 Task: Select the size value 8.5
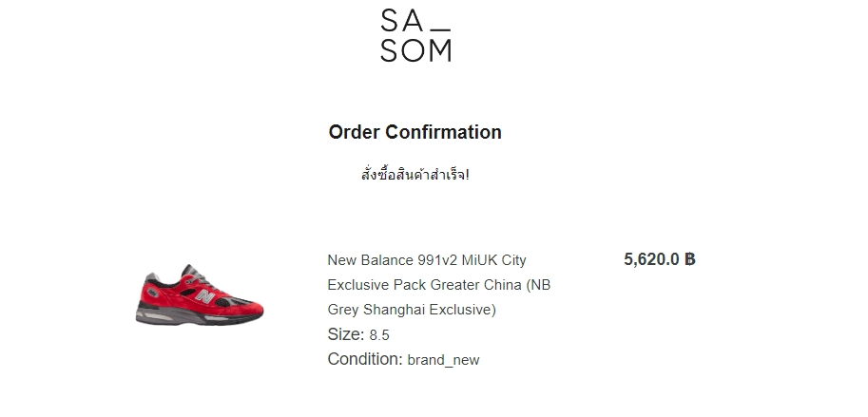click(x=379, y=335)
